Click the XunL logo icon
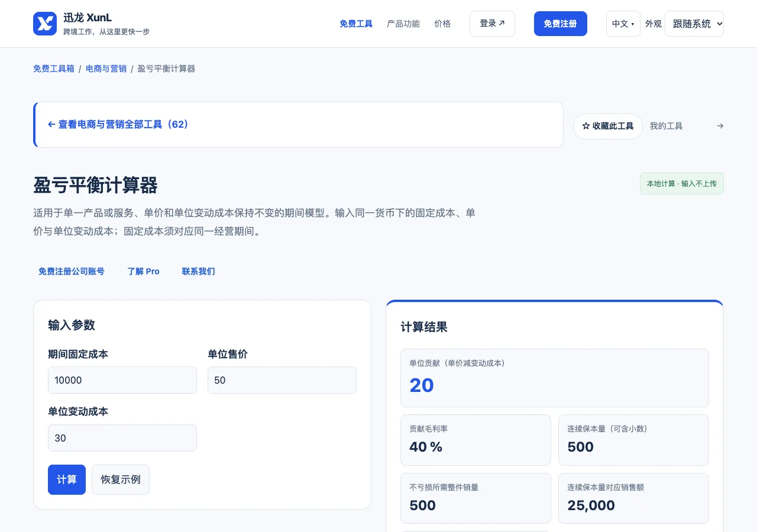This screenshot has height=532, width=757. pos(45,24)
